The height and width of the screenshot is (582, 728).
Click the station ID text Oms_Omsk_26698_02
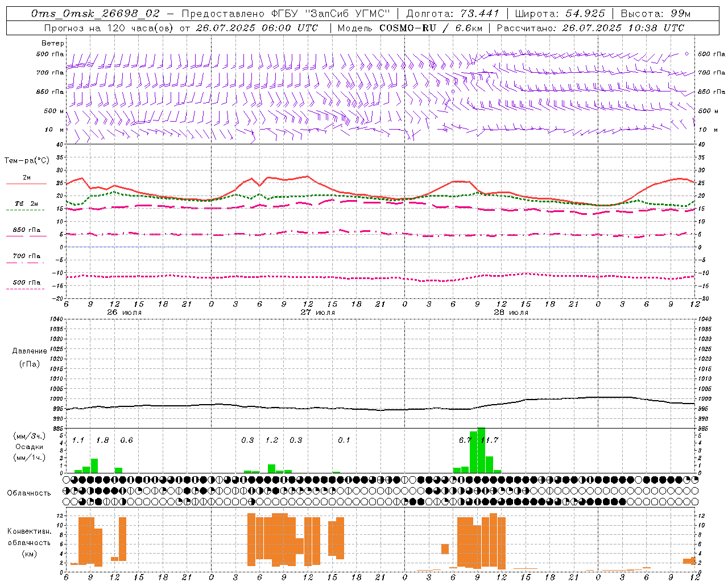pos(96,13)
